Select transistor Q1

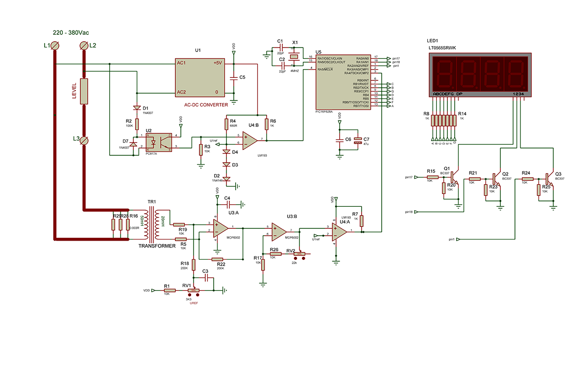454,174
